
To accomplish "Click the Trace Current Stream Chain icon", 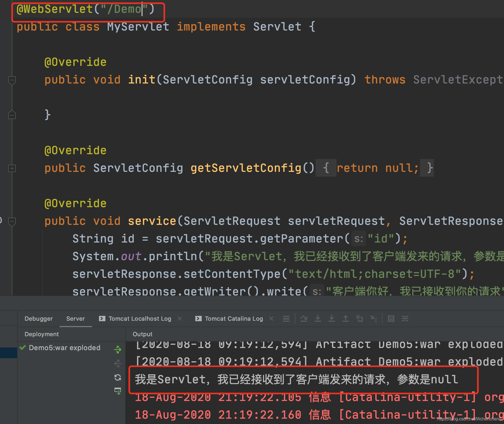I will pyautogui.click(x=405, y=319).
